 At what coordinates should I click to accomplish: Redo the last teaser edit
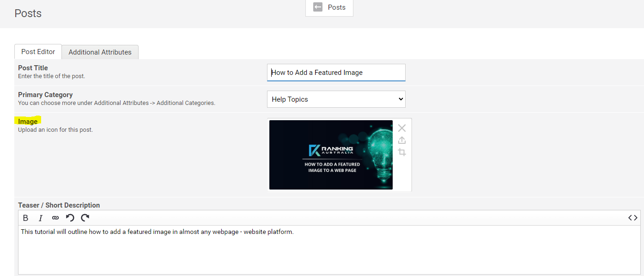[x=85, y=218]
